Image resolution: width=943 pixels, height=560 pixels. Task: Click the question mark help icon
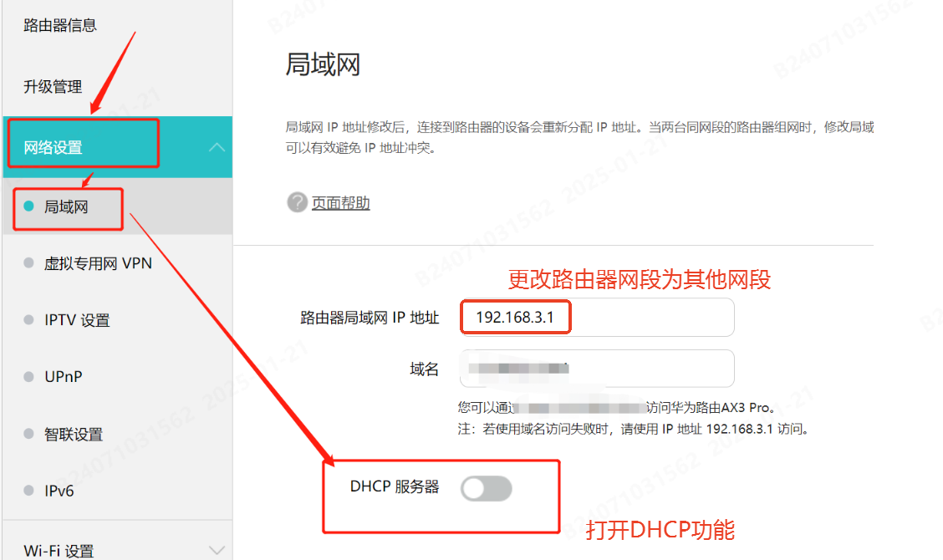coord(297,203)
